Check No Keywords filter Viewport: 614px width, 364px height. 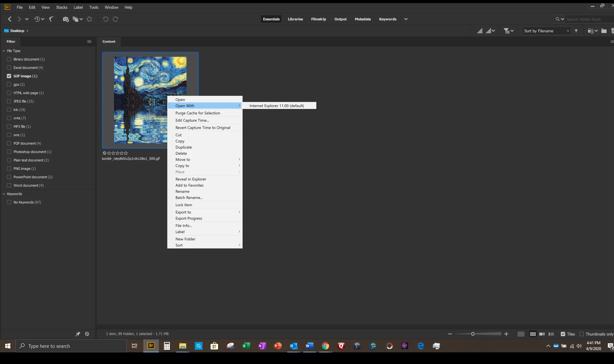pos(9,202)
